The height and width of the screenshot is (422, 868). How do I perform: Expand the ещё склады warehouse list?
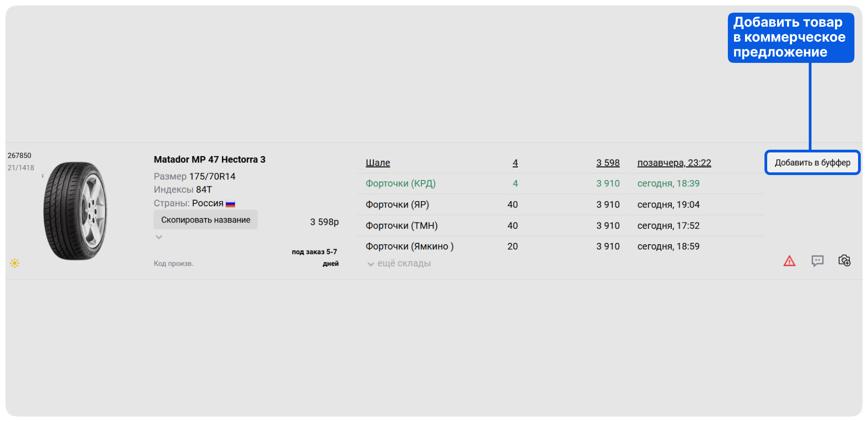click(x=399, y=263)
